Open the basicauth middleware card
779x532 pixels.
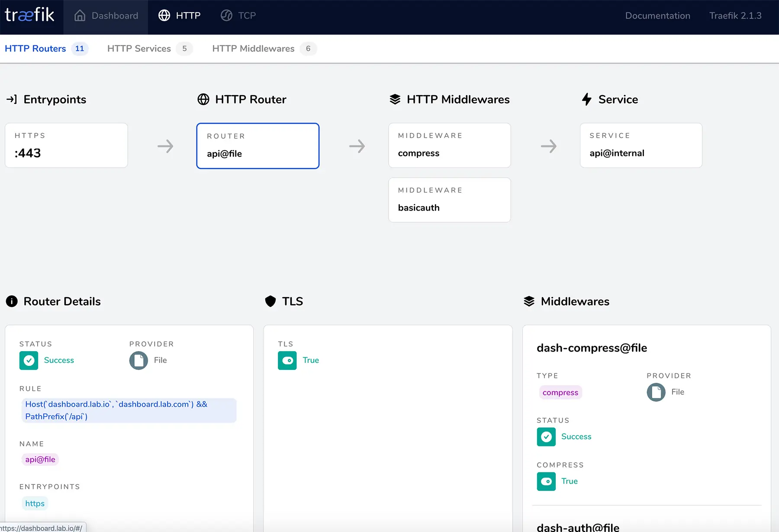tap(450, 200)
